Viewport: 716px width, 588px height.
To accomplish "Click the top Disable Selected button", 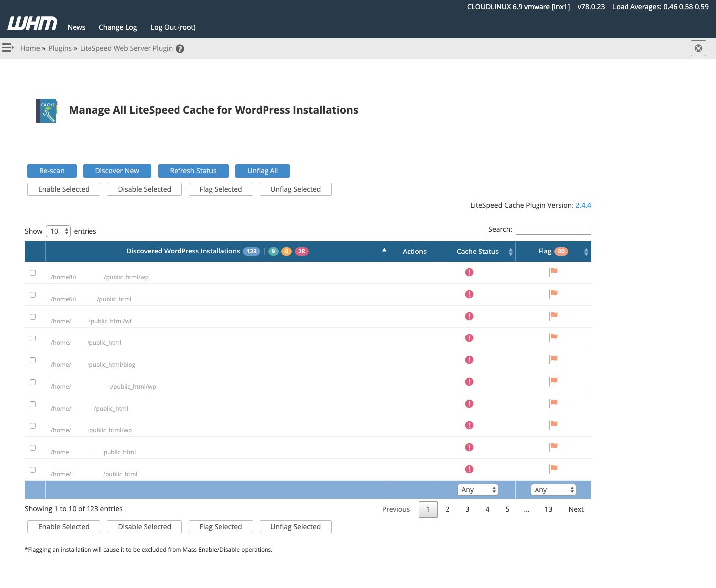I will click(x=145, y=189).
